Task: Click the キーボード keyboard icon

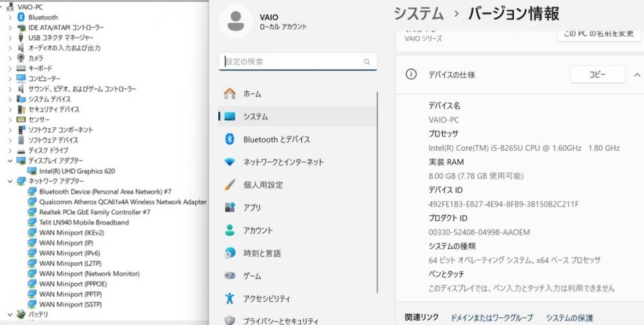Action: coord(21,68)
